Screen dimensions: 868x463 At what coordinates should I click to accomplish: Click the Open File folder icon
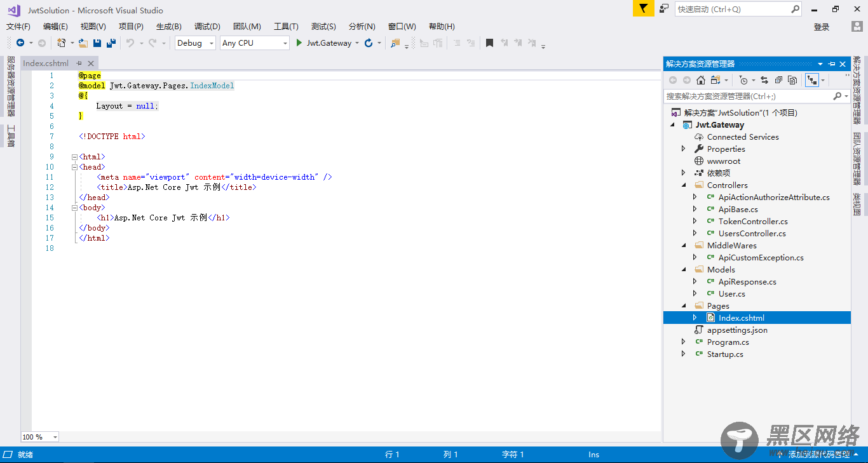(83, 43)
